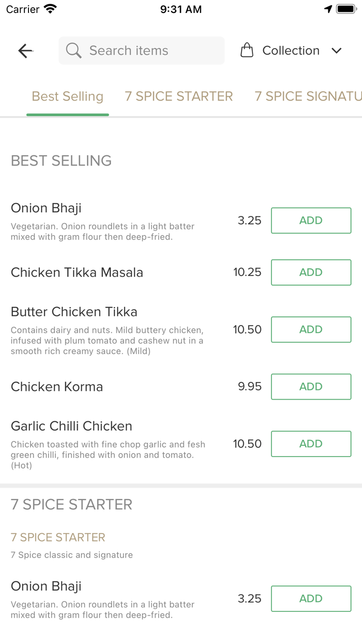Select the 7 SPICE SIGNATURE tab
This screenshot has width=362, height=644.
point(308,97)
